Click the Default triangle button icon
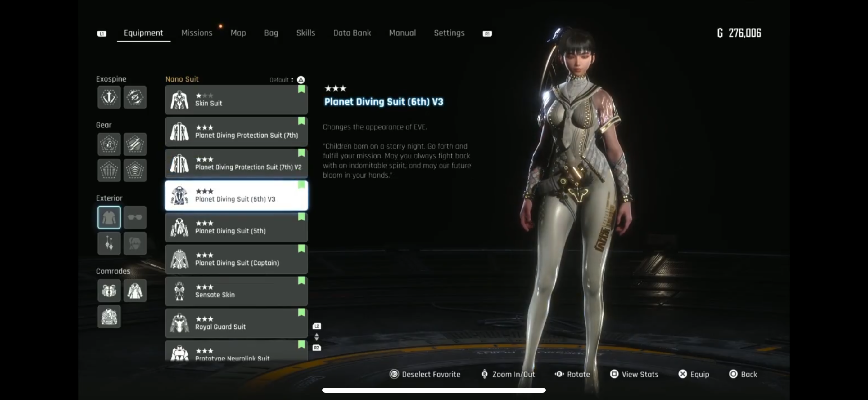This screenshot has height=400, width=868. [x=301, y=80]
